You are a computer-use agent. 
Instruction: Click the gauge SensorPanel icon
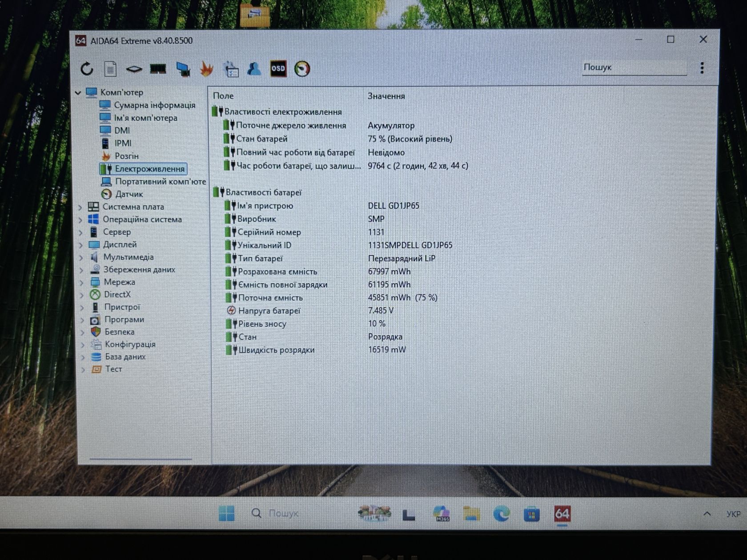coord(302,69)
